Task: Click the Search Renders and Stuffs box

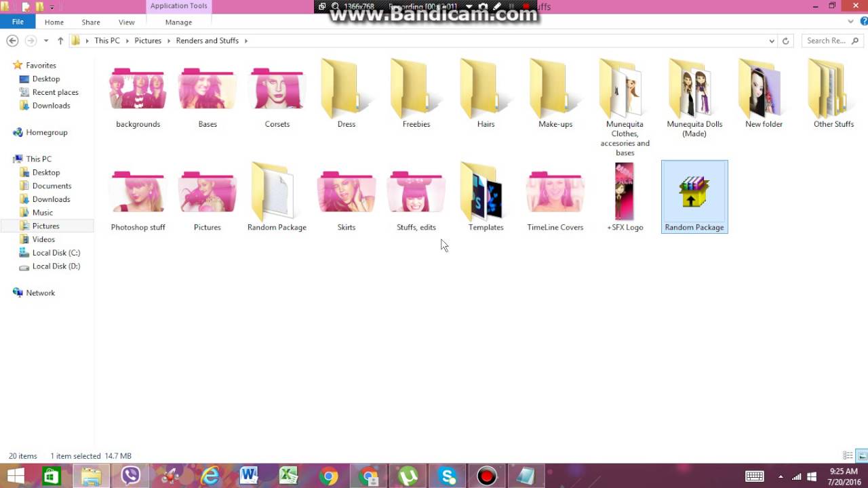Action: pos(831,41)
